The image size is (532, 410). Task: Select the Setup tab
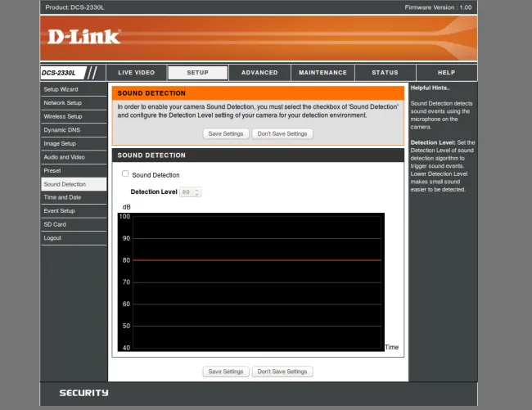(198, 73)
